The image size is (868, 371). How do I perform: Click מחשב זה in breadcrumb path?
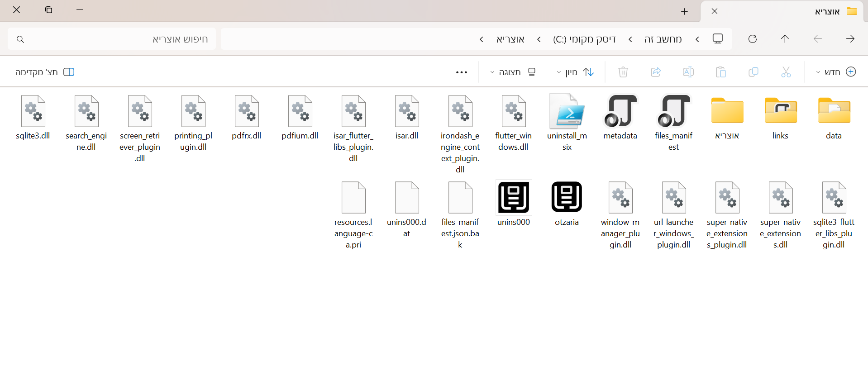click(x=663, y=39)
